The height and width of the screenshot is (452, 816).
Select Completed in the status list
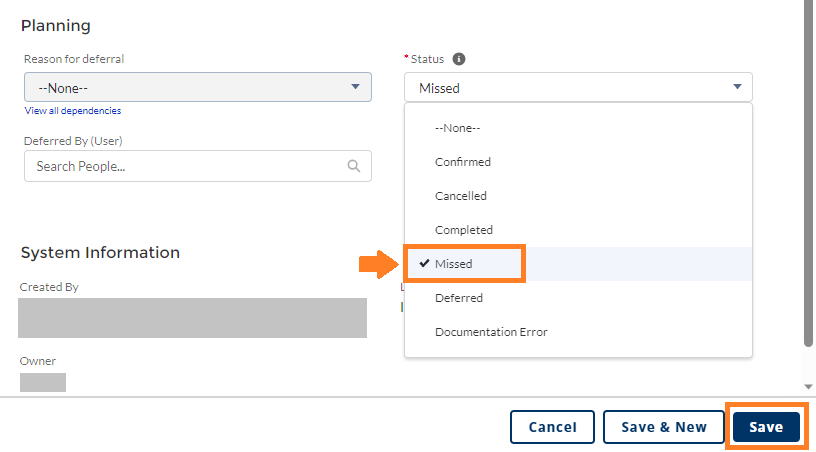[464, 230]
